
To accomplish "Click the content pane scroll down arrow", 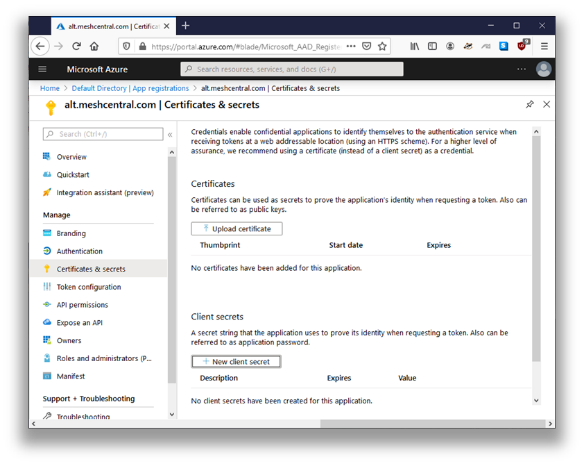I will (x=536, y=400).
